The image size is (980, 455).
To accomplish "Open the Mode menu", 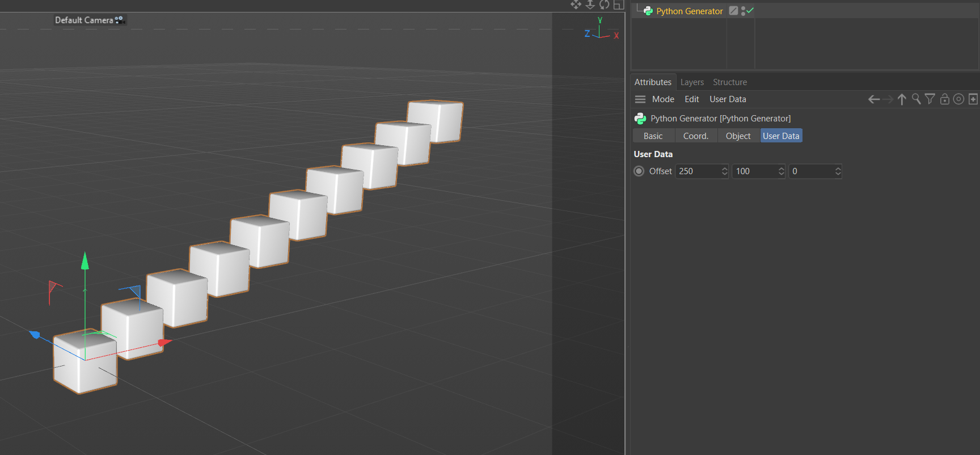I will [x=663, y=99].
